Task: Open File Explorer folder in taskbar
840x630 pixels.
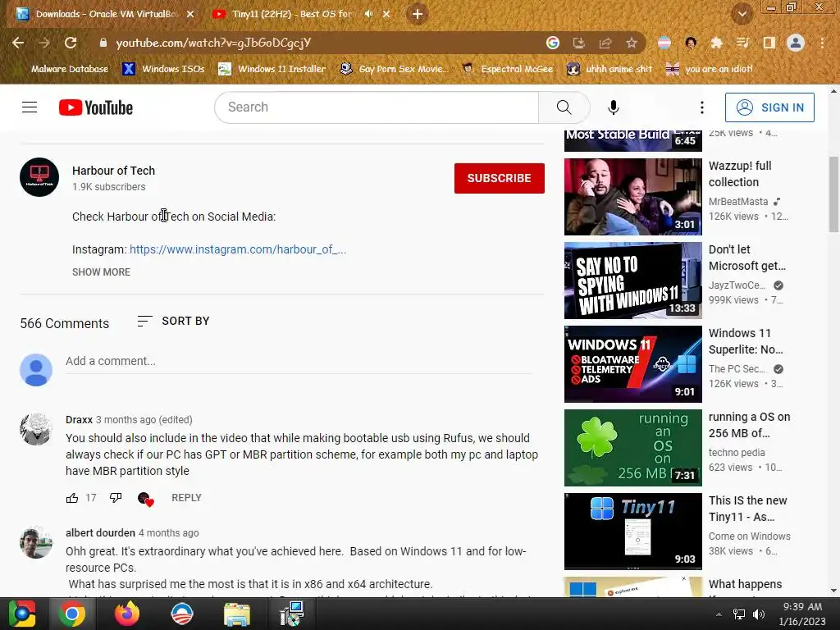Action: tap(237, 614)
